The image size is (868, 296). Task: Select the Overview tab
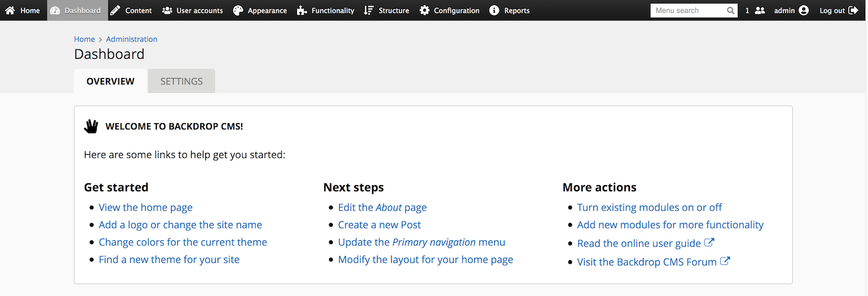click(110, 81)
